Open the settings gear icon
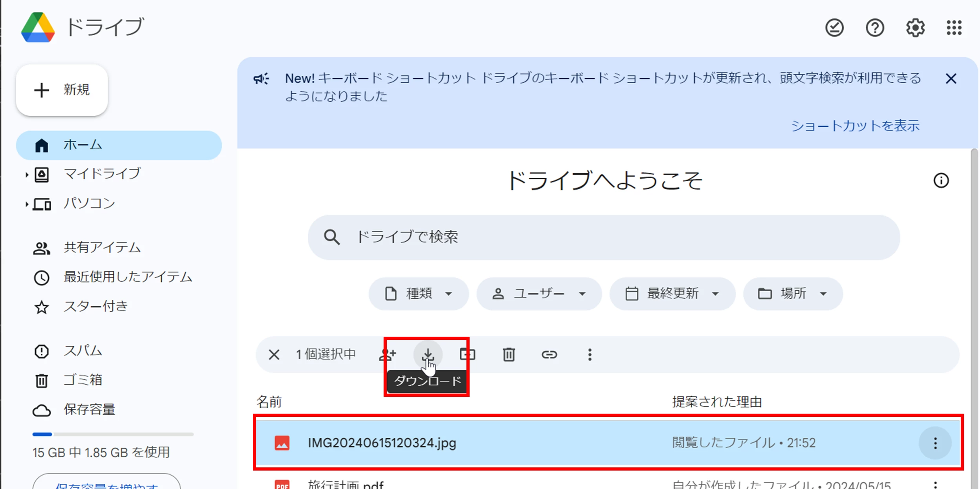The height and width of the screenshot is (489, 980). 915,27
